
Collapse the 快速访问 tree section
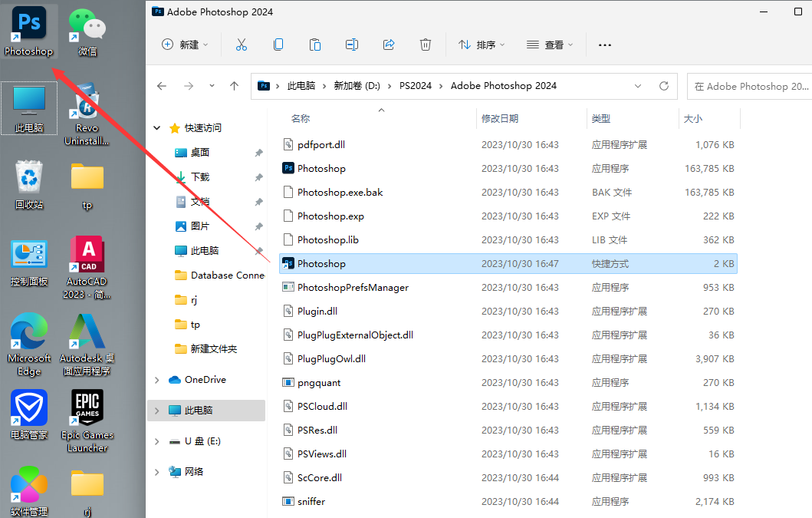pyautogui.click(x=157, y=127)
